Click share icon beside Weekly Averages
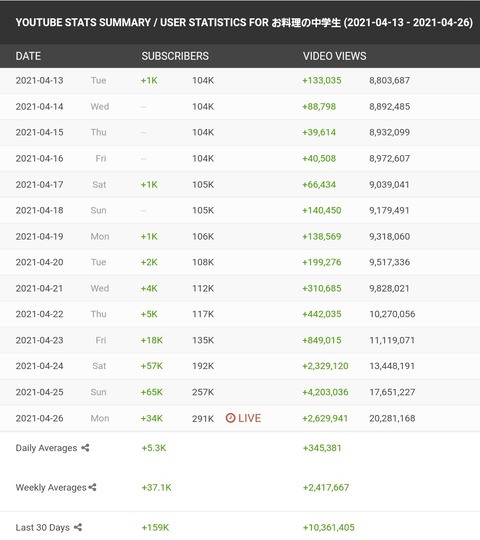Viewport: 480px width, 540px height. tap(92, 487)
